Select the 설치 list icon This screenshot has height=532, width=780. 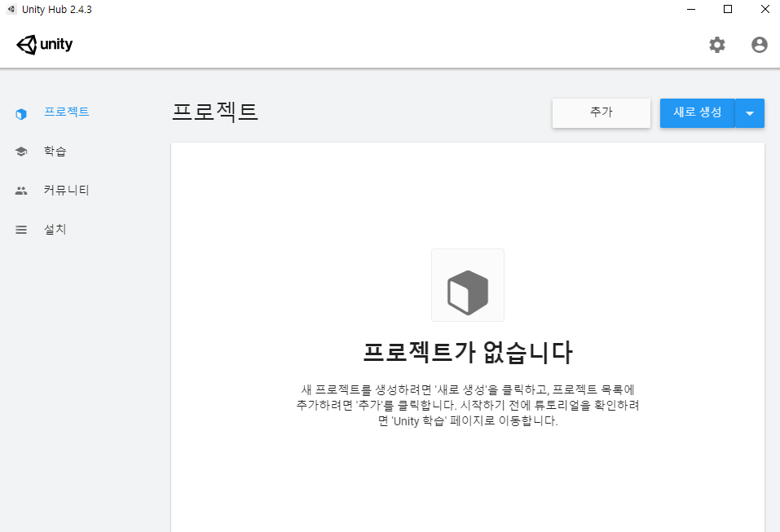point(21,230)
